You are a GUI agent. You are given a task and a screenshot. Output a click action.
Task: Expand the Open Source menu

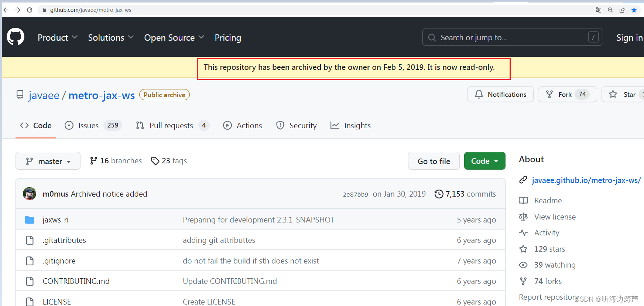coord(174,37)
